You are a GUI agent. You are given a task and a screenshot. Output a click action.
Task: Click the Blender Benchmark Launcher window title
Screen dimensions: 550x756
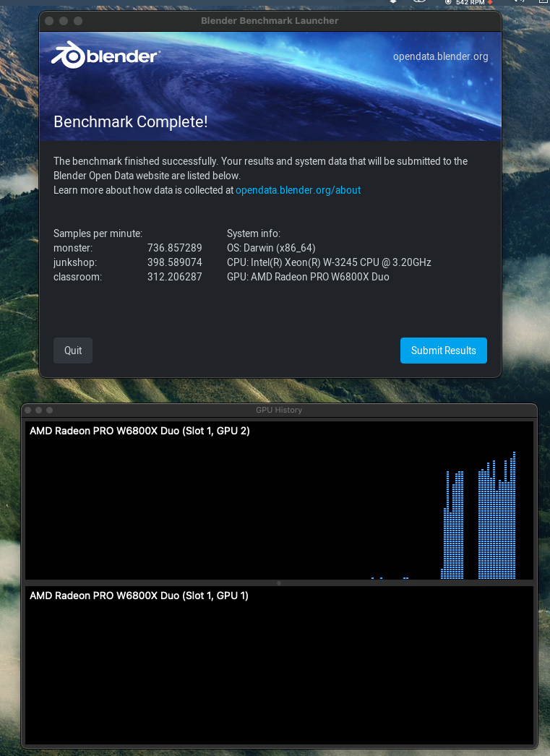270,21
